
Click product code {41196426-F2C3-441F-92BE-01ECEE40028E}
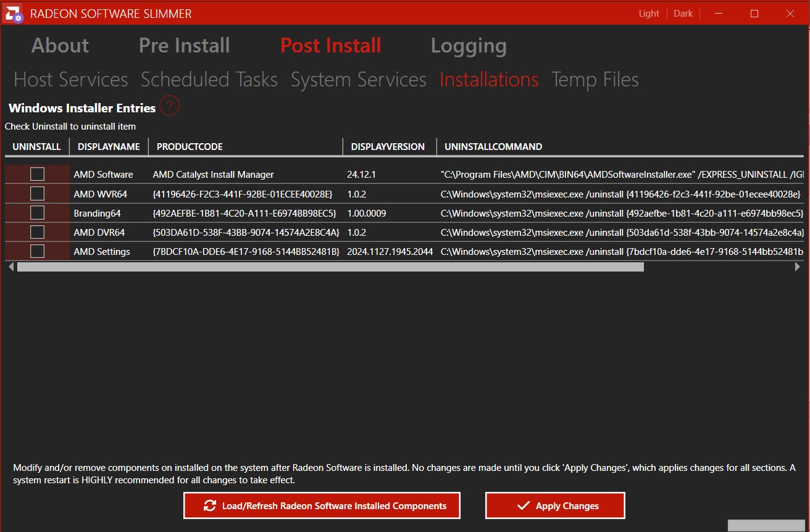tap(246, 194)
